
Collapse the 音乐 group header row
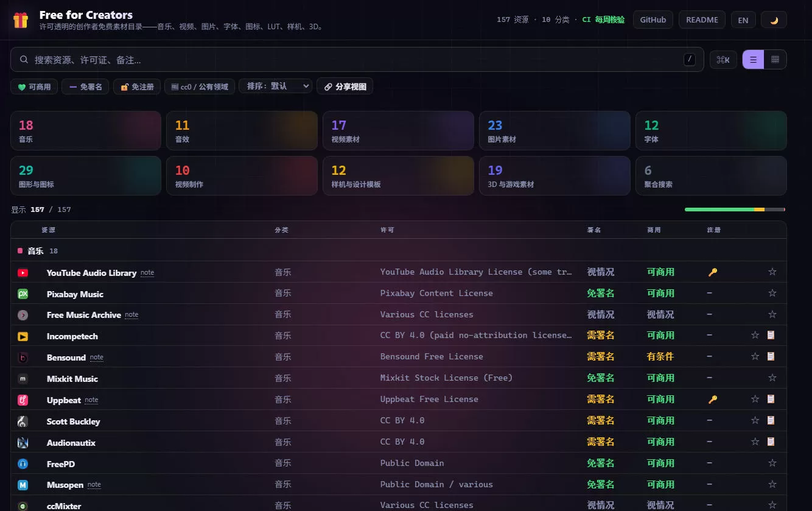tap(399, 250)
